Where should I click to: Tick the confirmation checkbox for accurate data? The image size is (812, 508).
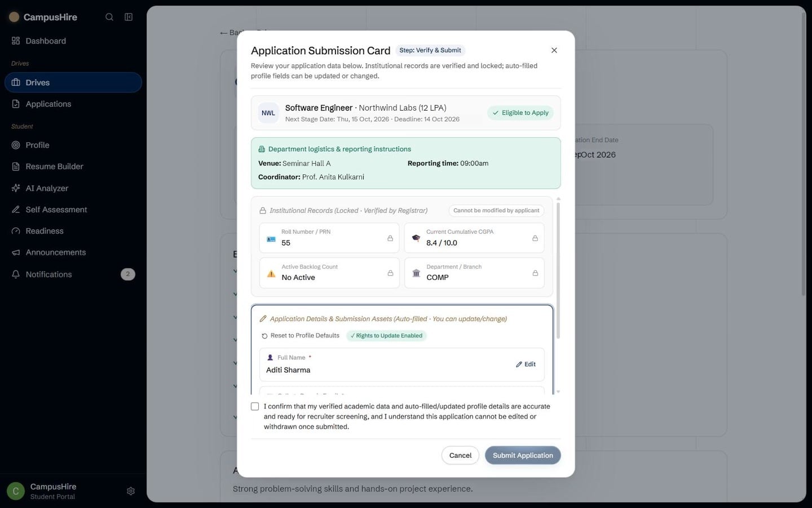tap(255, 406)
